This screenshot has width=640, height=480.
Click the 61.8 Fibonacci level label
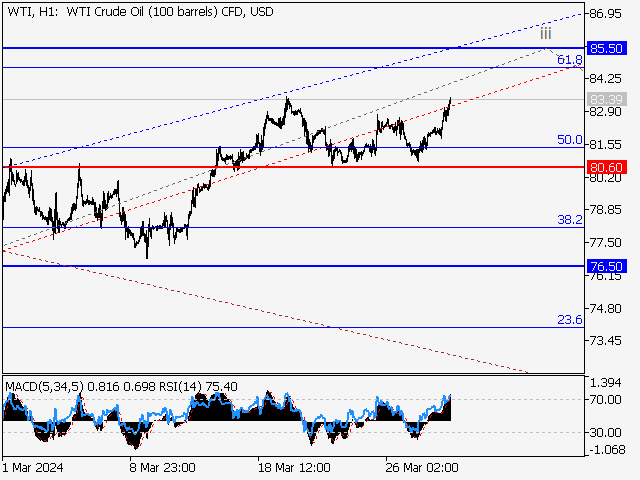570,60
